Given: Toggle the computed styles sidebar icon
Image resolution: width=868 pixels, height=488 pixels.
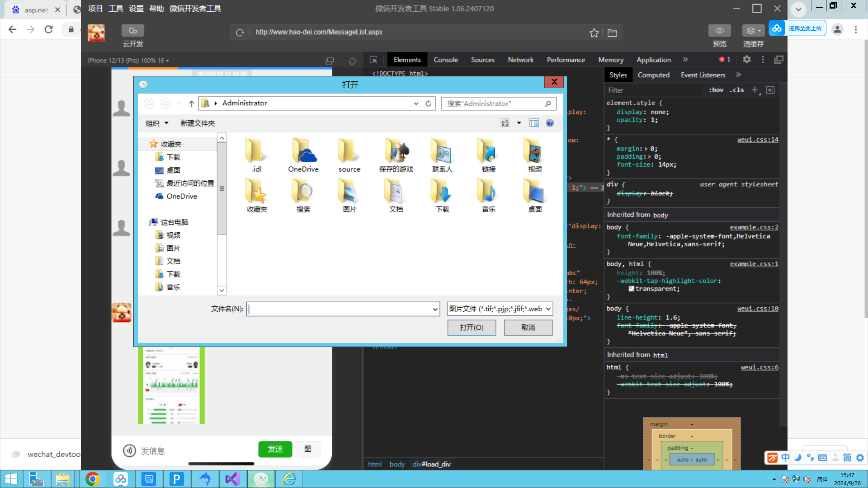Looking at the screenshot, I should point(770,90).
